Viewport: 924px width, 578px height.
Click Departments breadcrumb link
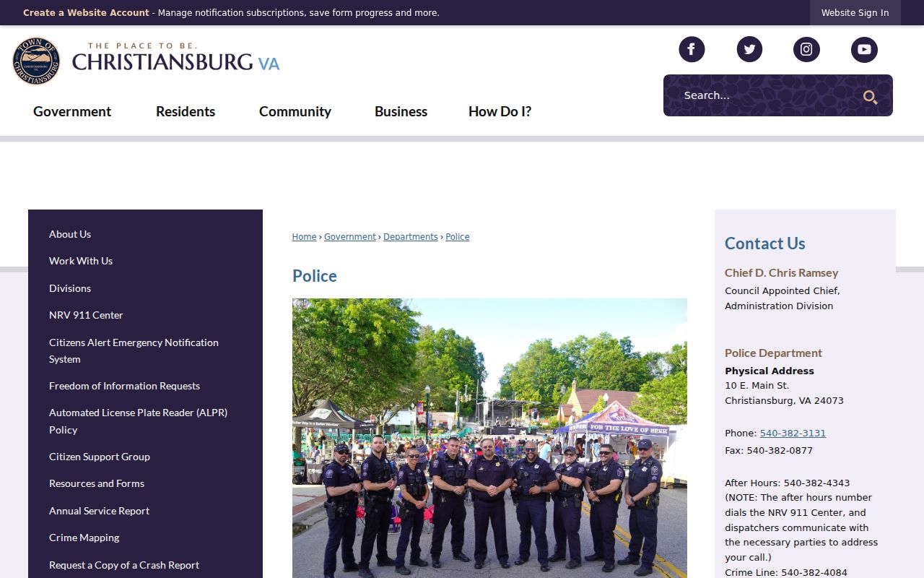pyautogui.click(x=411, y=237)
